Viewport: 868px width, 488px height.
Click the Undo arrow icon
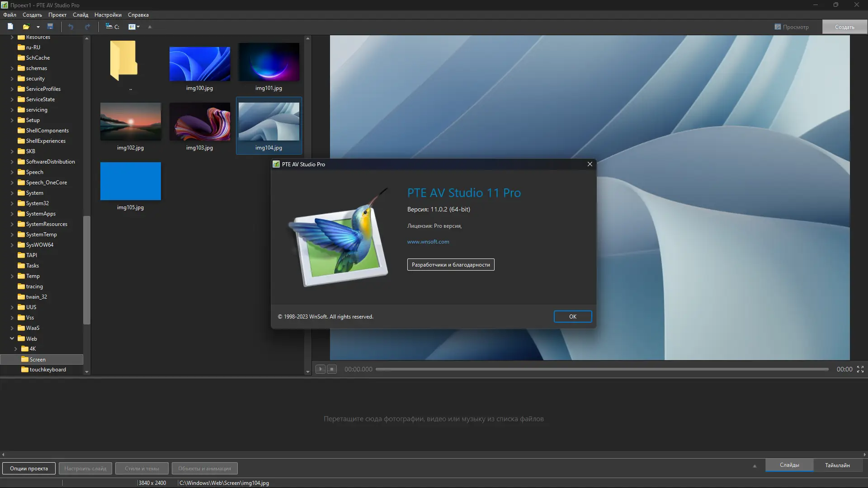[71, 27]
